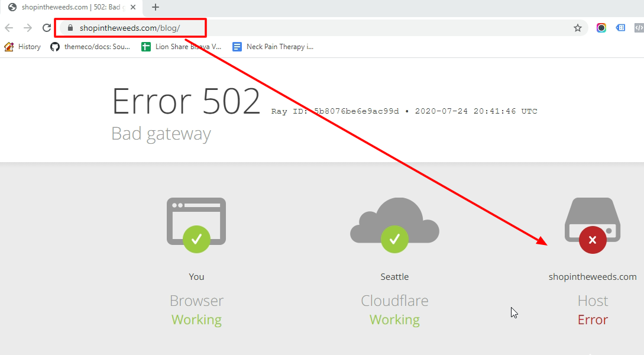644x355 pixels.
Task: Open the blue tag extension icon
Action: click(620, 28)
